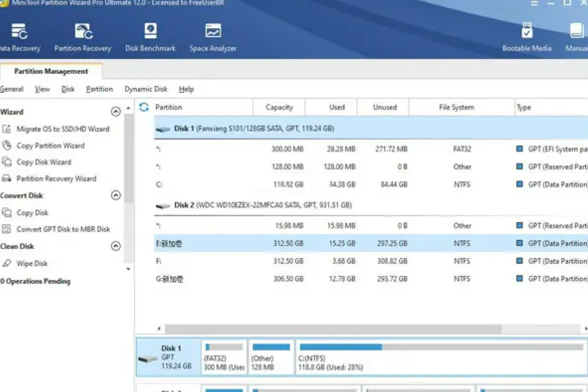
Task: Click the horizontal scrollbar under partition list
Action: 332,328
